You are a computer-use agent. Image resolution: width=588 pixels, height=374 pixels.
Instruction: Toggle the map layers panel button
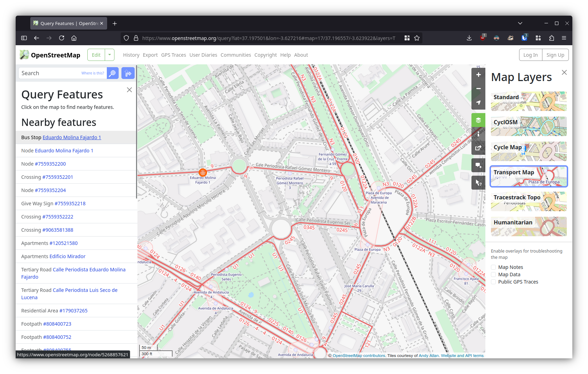coord(478,120)
